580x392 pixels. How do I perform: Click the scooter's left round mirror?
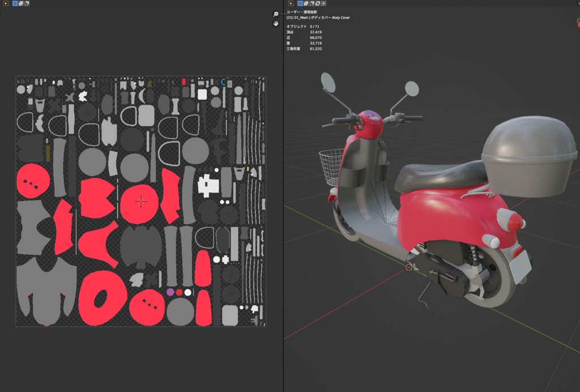(328, 82)
